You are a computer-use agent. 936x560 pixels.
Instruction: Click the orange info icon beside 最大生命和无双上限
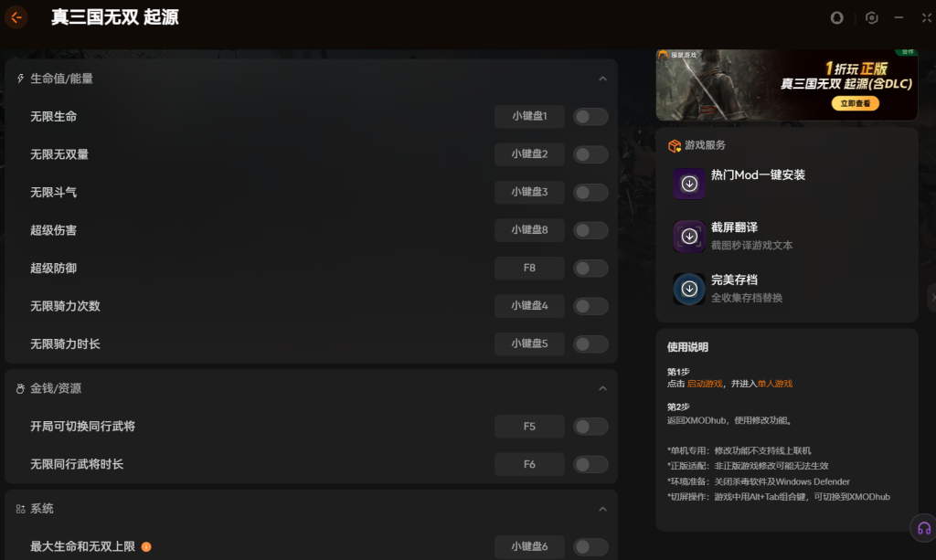(146, 547)
